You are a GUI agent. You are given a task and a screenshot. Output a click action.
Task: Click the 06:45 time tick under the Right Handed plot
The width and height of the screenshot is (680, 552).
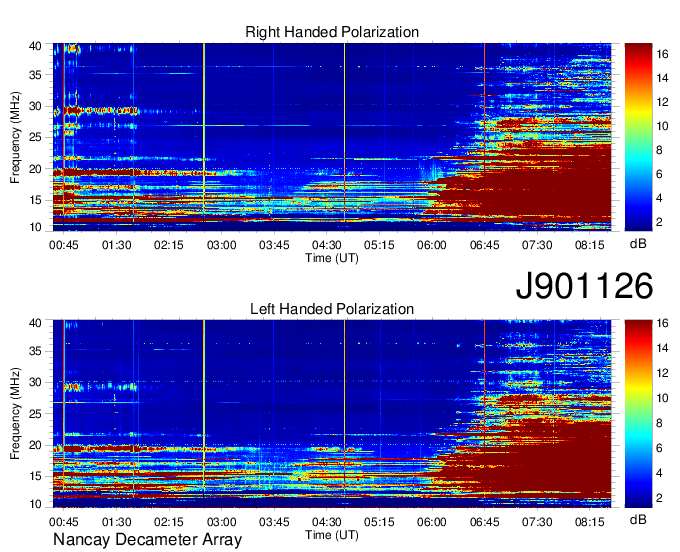(484, 245)
